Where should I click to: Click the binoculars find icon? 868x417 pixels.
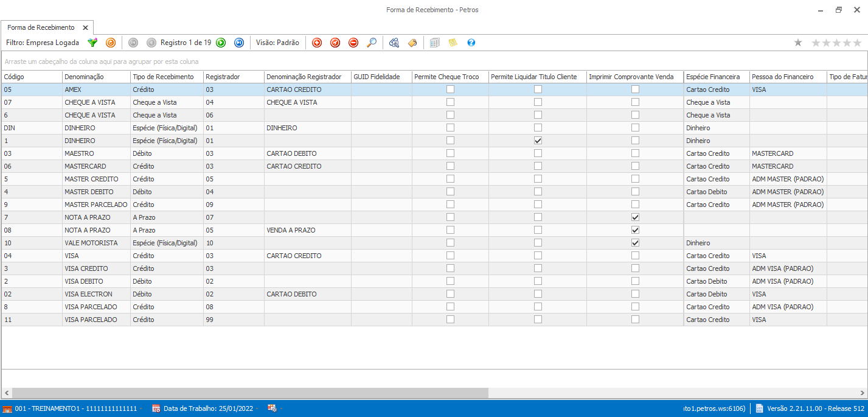pyautogui.click(x=394, y=43)
